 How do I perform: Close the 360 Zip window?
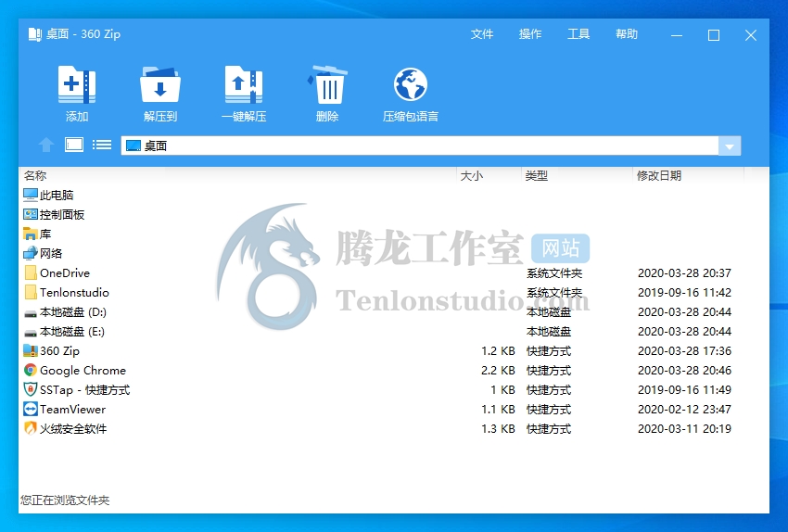coord(751,35)
